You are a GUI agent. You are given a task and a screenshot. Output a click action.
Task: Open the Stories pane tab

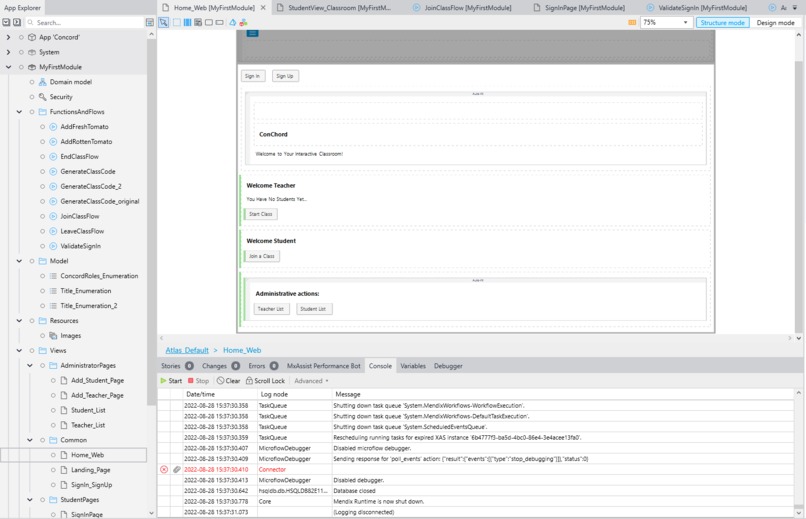click(177, 366)
